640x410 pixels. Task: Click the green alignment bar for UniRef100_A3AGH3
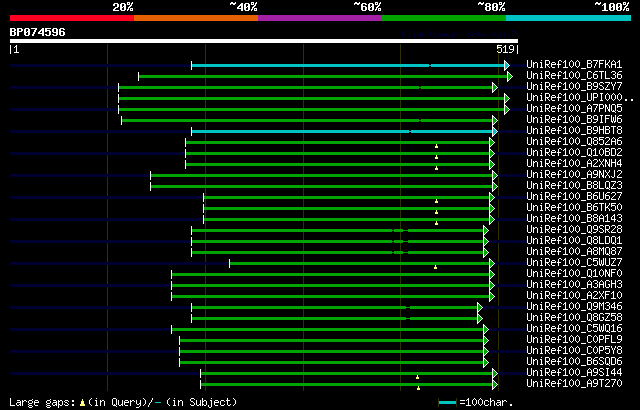point(330,286)
